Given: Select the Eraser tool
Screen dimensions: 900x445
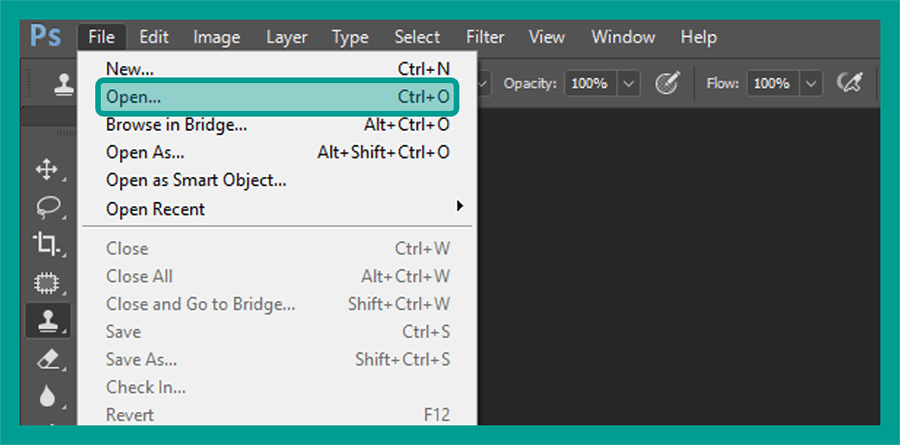Looking at the screenshot, I should point(46,359).
